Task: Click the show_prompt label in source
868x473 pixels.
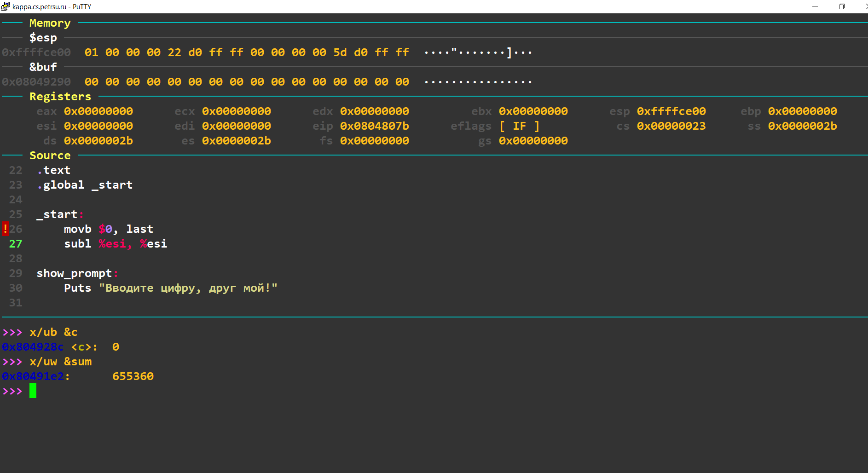Action: coord(74,273)
